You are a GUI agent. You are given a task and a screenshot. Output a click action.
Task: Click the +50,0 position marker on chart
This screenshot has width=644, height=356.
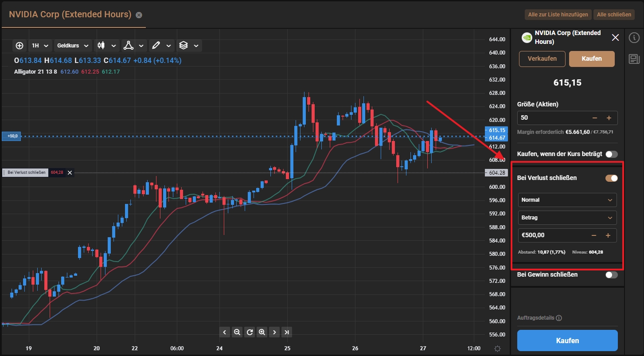click(x=11, y=136)
